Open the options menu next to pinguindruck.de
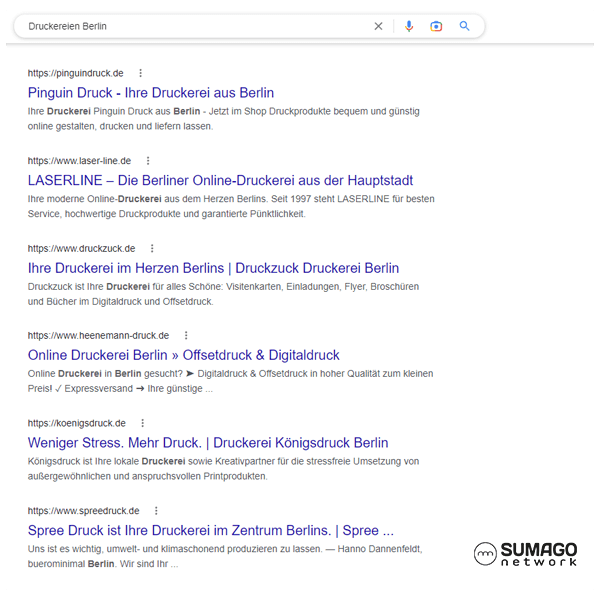Image resolution: width=600 pixels, height=600 pixels. tap(140, 73)
